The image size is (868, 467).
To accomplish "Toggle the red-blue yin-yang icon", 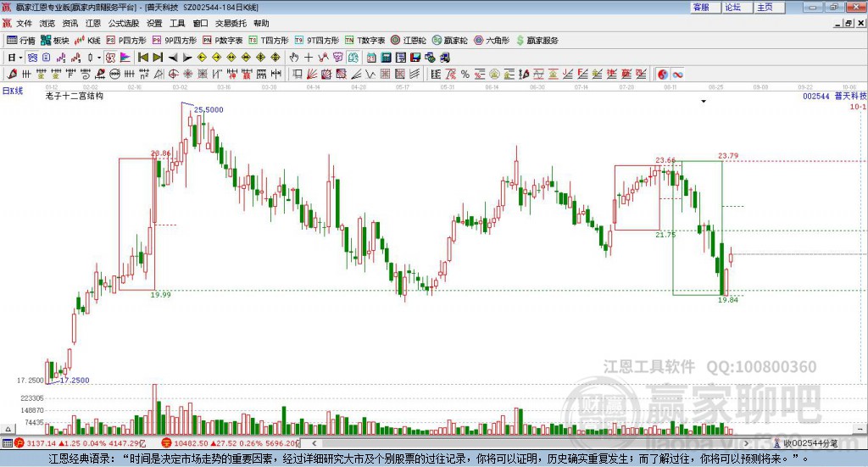I will point(663,74).
